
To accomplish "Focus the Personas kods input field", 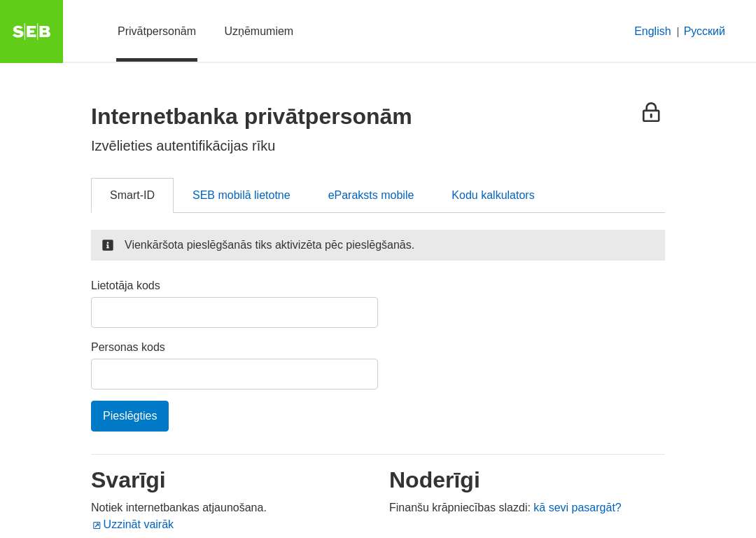I will (234, 374).
